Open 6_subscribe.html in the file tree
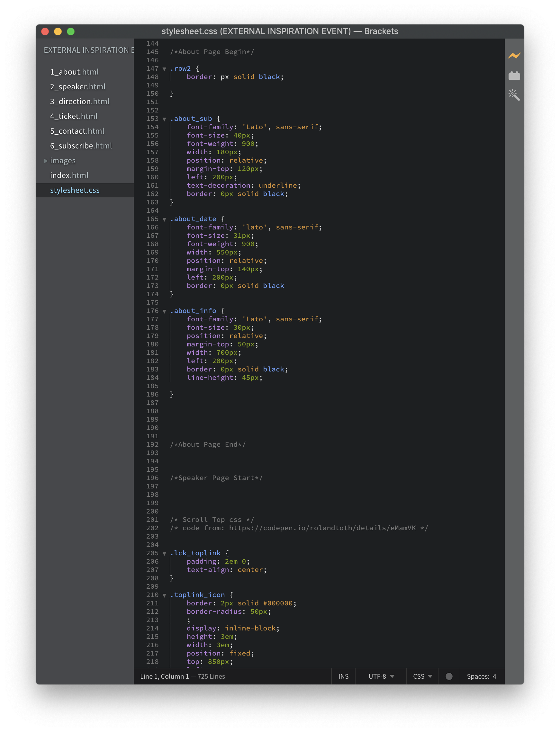Image resolution: width=560 pixels, height=732 pixels. click(x=81, y=146)
